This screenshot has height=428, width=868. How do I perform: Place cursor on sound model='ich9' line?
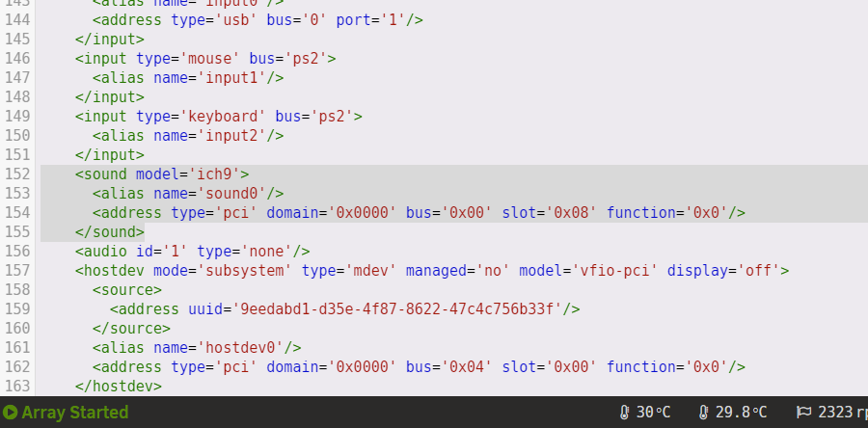tap(162, 174)
